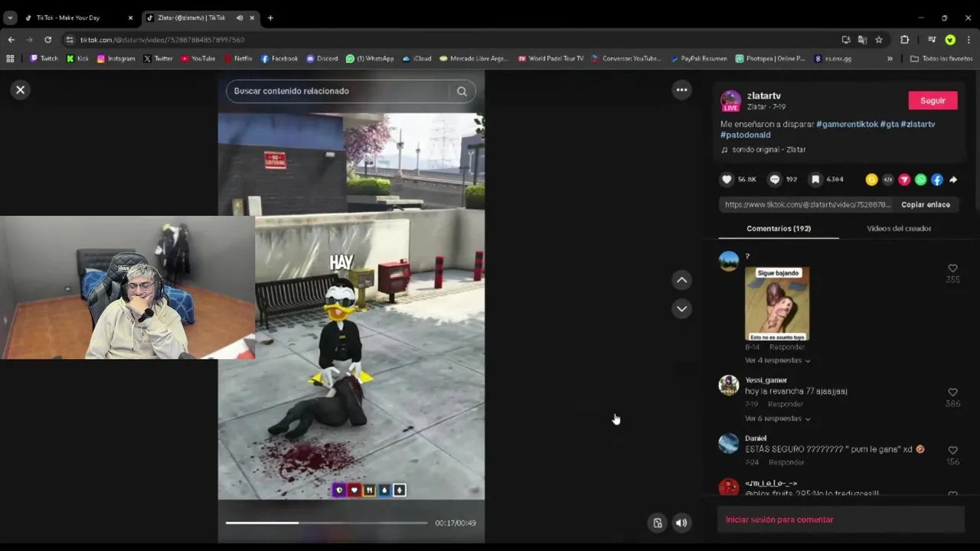This screenshot has width=980, height=551.
Task: Share the video to Facebook
Action: pos(937,180)
